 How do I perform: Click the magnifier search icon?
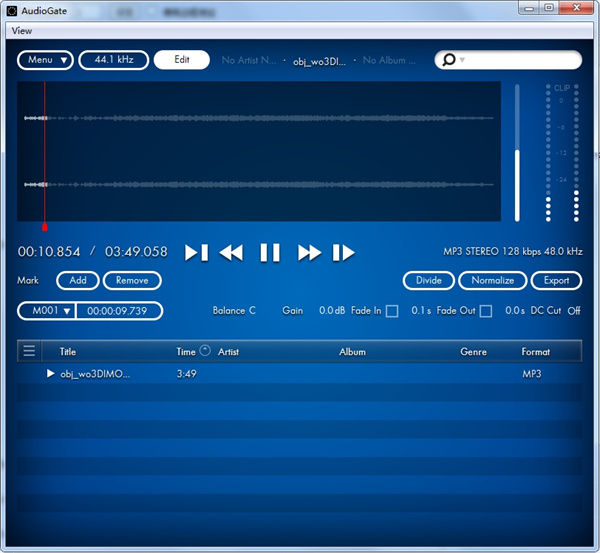click(448, 60)
